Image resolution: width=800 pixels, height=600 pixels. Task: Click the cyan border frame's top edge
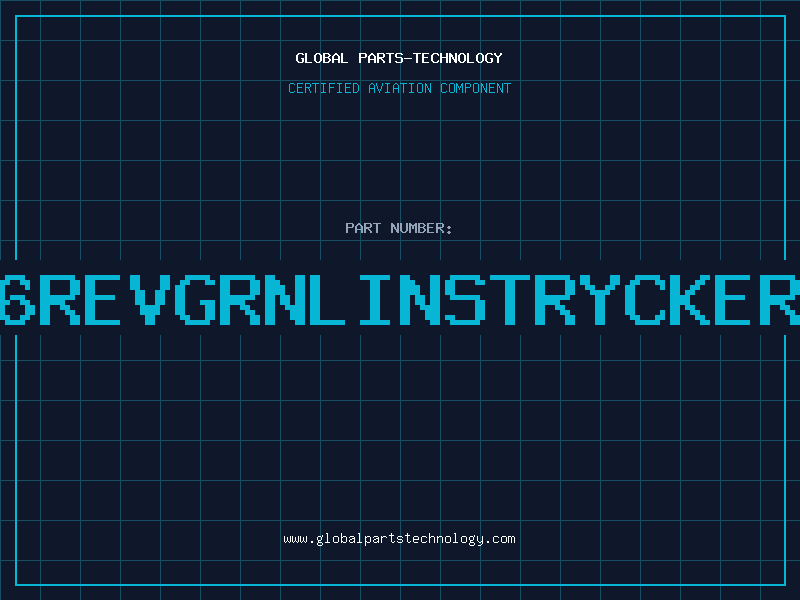click(x=401, y=16)
